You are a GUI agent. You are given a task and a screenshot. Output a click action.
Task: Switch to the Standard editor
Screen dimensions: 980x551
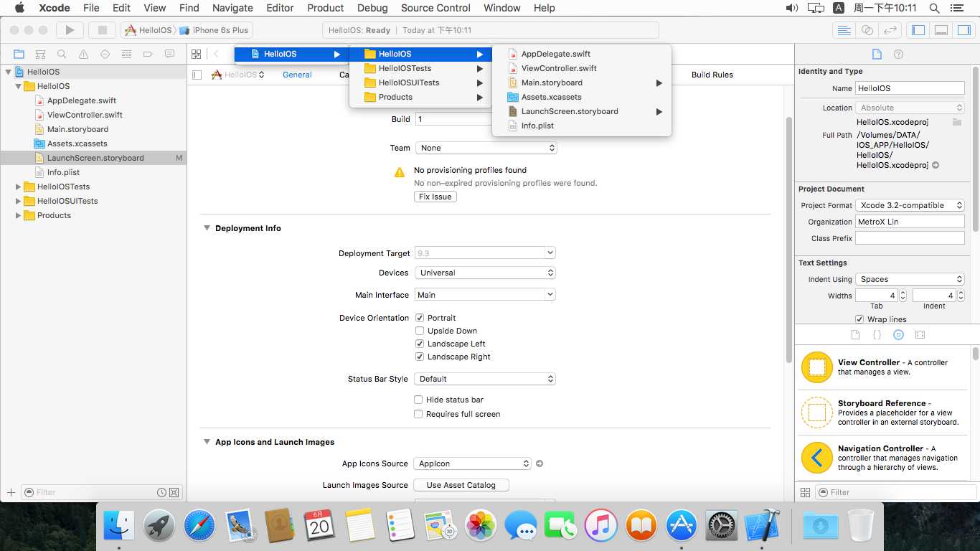pyautogui.click(x=844, y=30)
